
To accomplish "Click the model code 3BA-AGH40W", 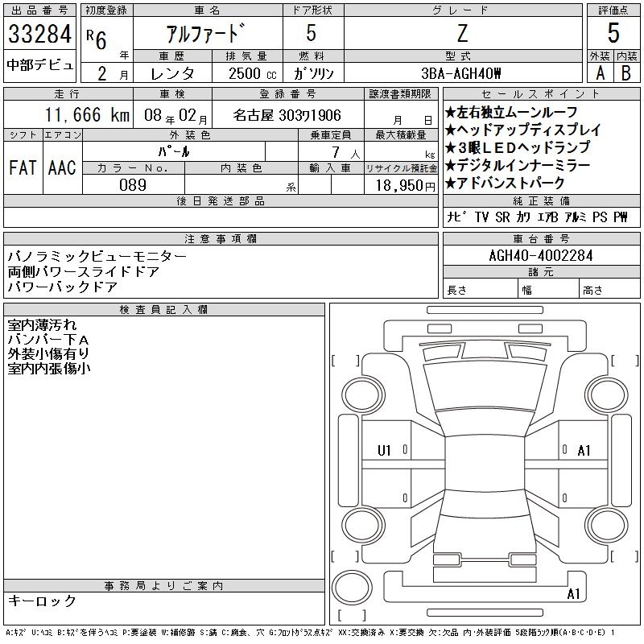I will pos(461,73).
